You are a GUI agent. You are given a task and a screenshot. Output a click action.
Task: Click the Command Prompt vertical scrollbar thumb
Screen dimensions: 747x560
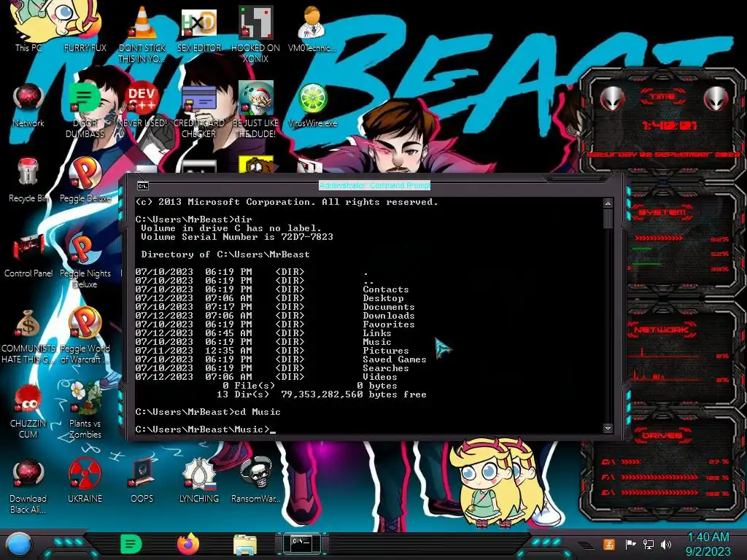(x=608, y=218)
